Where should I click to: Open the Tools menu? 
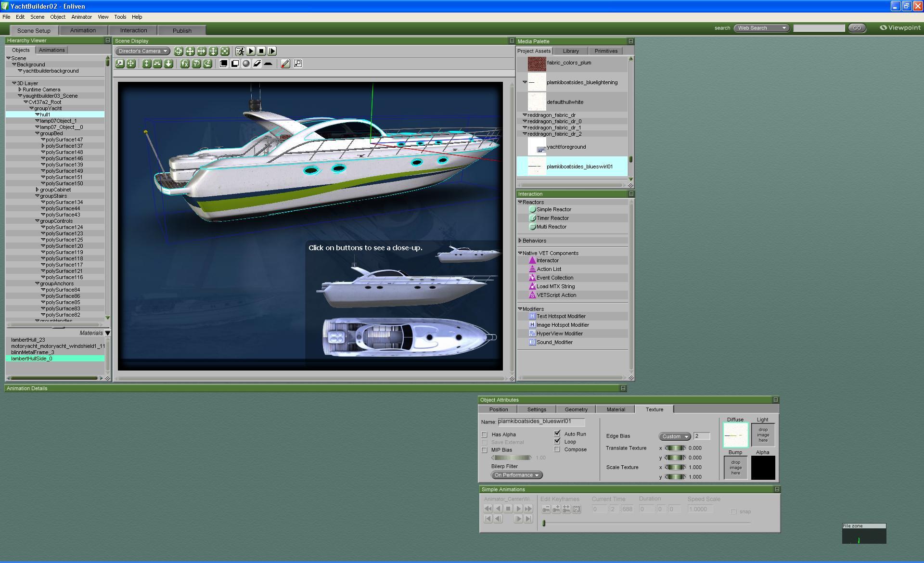pyautogui.click(x=120, y=17)
